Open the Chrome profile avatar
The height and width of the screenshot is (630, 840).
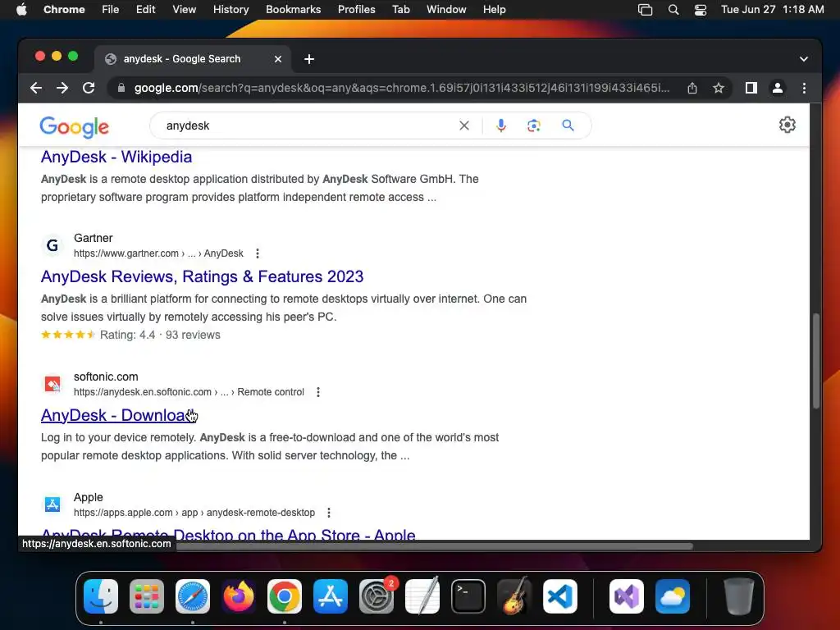click(778, 88)
